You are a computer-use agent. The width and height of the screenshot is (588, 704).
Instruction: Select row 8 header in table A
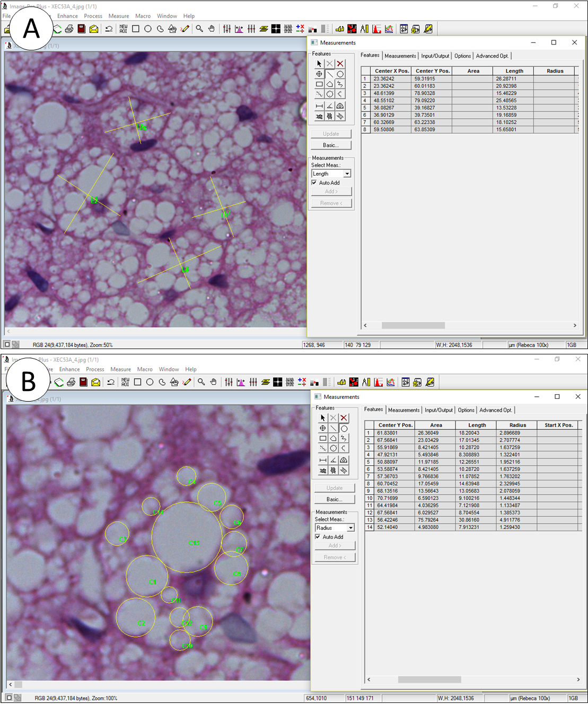[365, 129]
